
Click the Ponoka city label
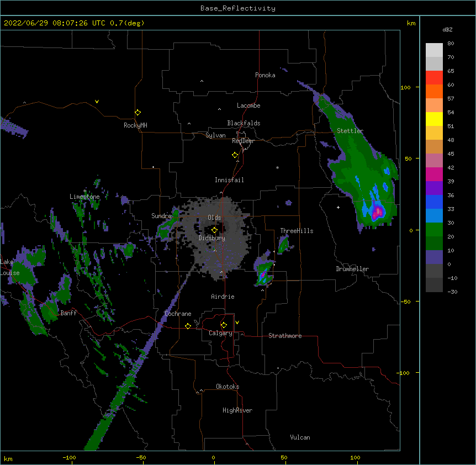265,75
